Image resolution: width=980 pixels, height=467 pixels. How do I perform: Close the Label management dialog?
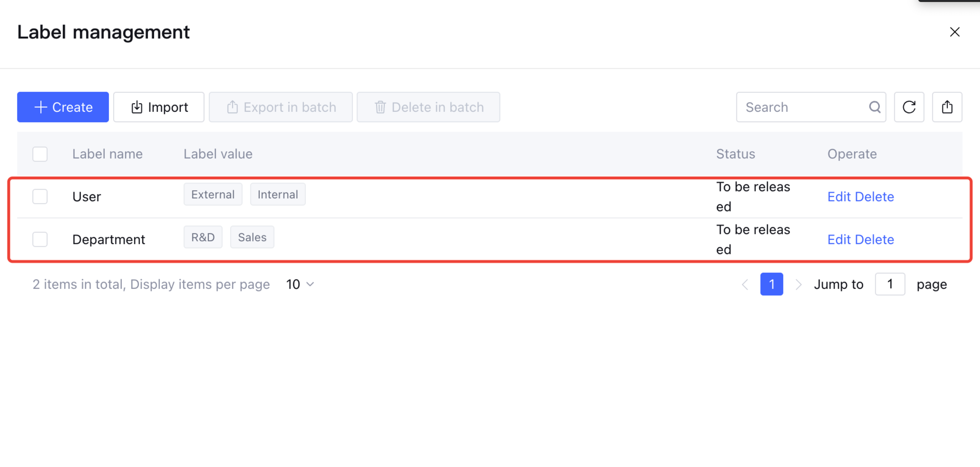(x=954, y=32)
